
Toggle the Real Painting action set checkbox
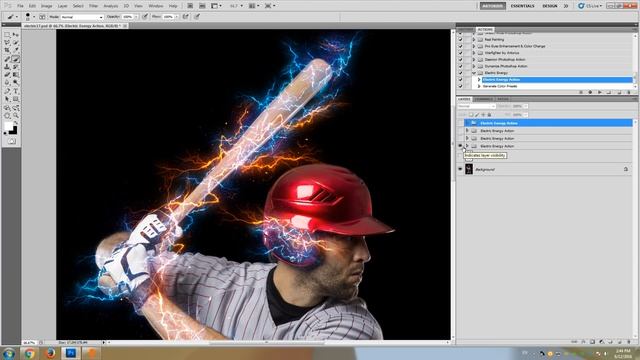(x=460, y=40)
